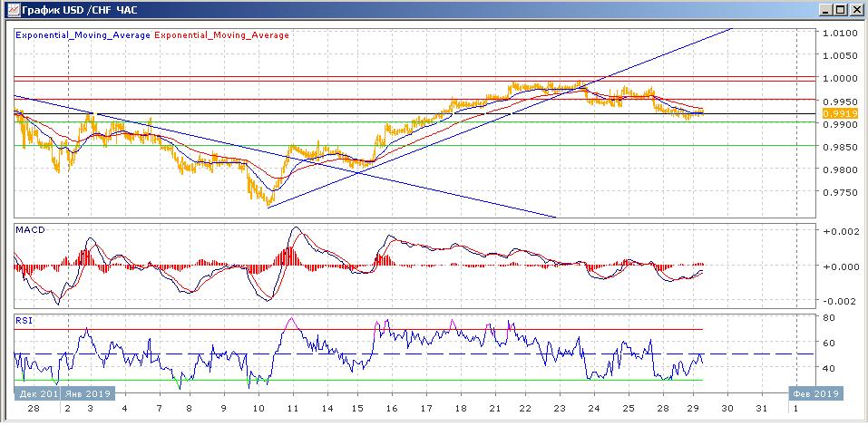Click date 10 on the time axis
Image resolution: width=868 pixels, height=426 pixels.
click(258, 408)
